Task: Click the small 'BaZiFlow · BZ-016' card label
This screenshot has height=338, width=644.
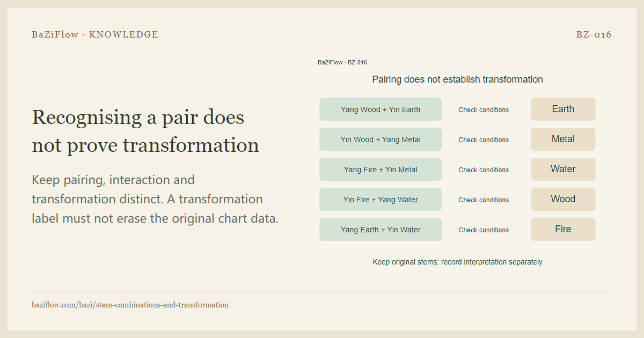Action: point(342,62)
